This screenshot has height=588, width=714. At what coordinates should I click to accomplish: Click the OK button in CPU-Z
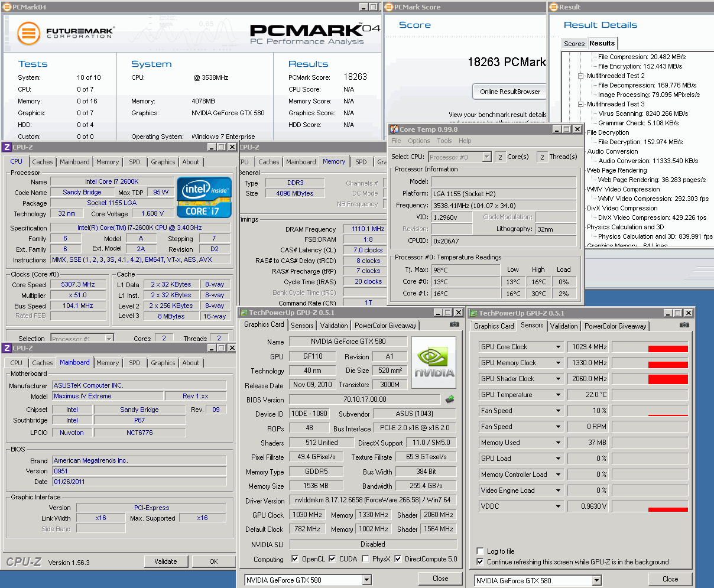point(213,561)
